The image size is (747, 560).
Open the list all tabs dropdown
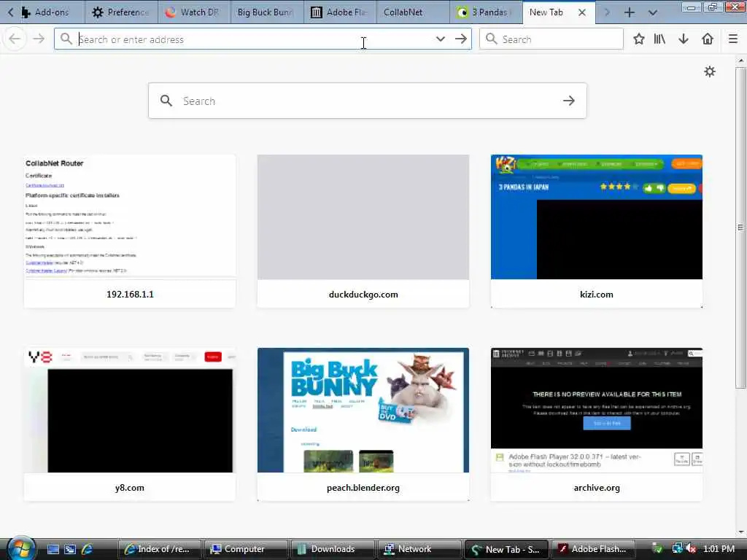(653, 12)
